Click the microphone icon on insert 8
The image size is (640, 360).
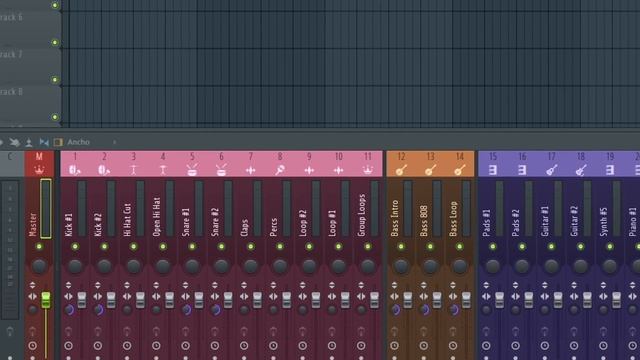click(280, 170)
